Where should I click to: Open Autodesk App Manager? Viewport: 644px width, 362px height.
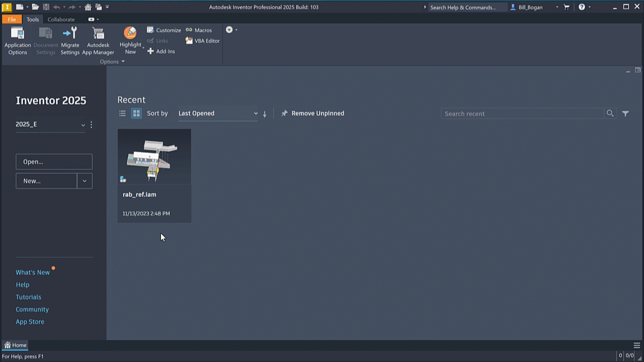tap(98, 40)
